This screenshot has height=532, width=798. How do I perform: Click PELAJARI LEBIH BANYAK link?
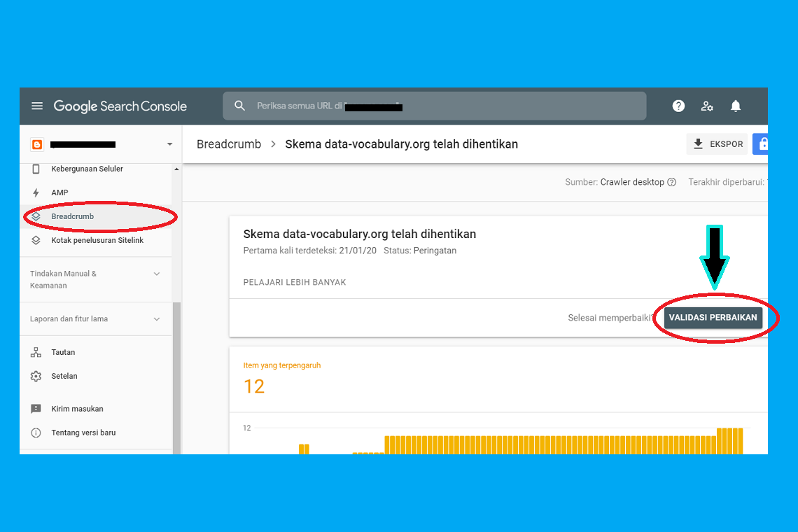[x=295, y=283]
